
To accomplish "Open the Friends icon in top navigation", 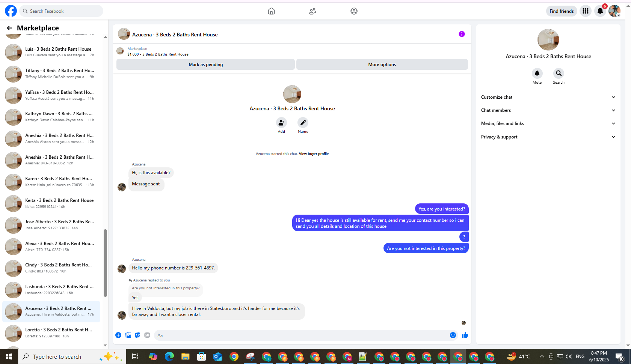I will coord(312,11).
